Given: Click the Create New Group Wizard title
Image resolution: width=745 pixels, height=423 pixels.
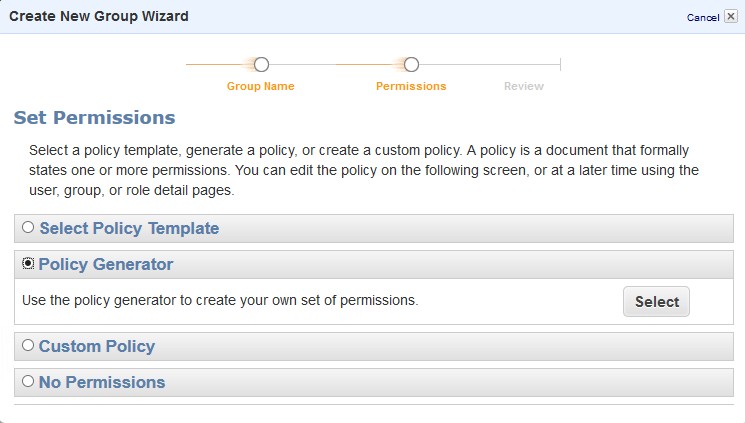Looking at the screenshot, I should [99, 17].
